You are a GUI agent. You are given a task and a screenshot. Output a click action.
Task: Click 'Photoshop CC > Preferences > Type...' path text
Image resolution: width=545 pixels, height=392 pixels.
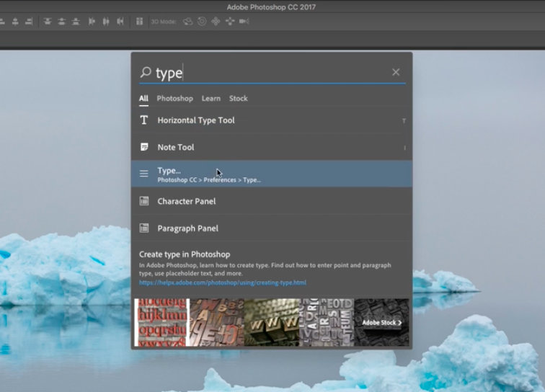click(x=209, y=180)
